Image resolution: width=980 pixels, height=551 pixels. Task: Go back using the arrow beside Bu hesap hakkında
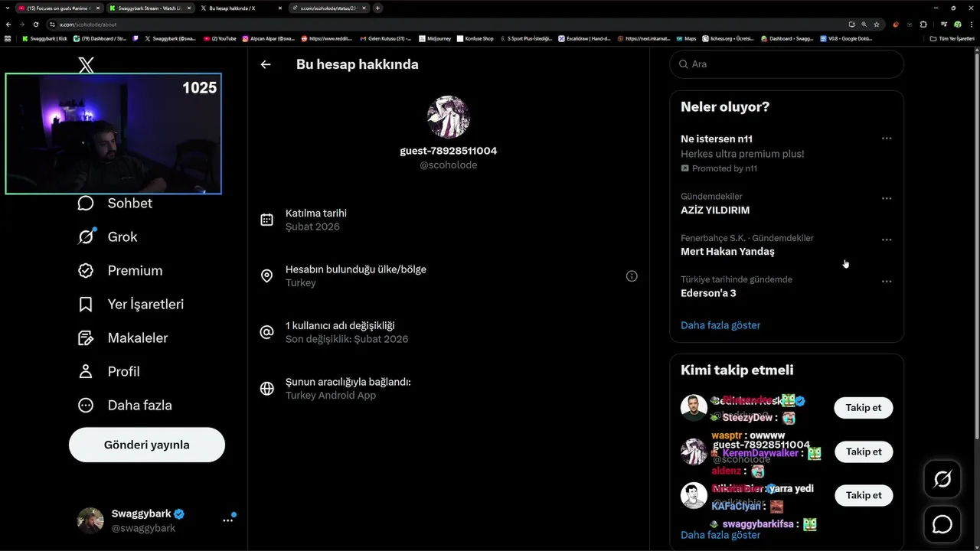click(266, 64)
